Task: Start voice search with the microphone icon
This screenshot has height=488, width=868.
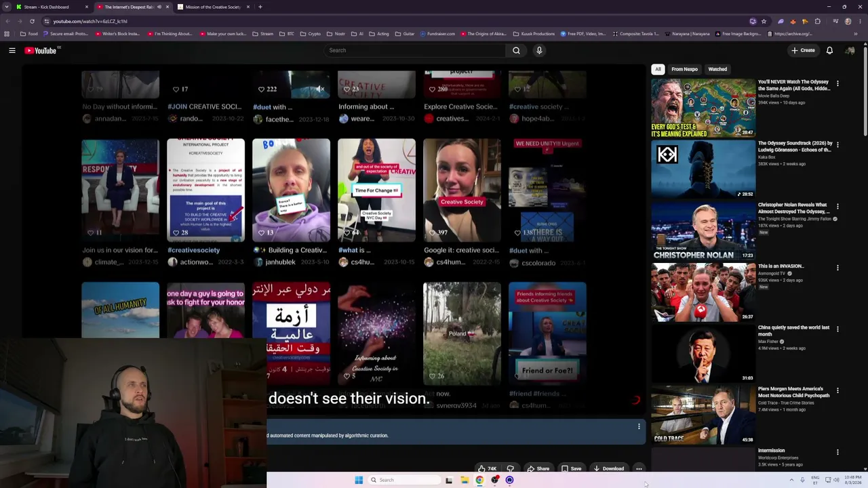Action: (539, 50)
